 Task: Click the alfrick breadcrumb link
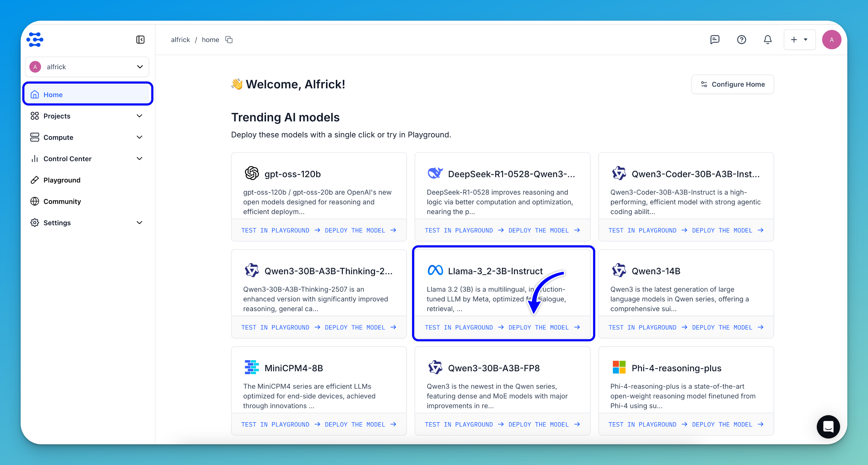(180, 40)
